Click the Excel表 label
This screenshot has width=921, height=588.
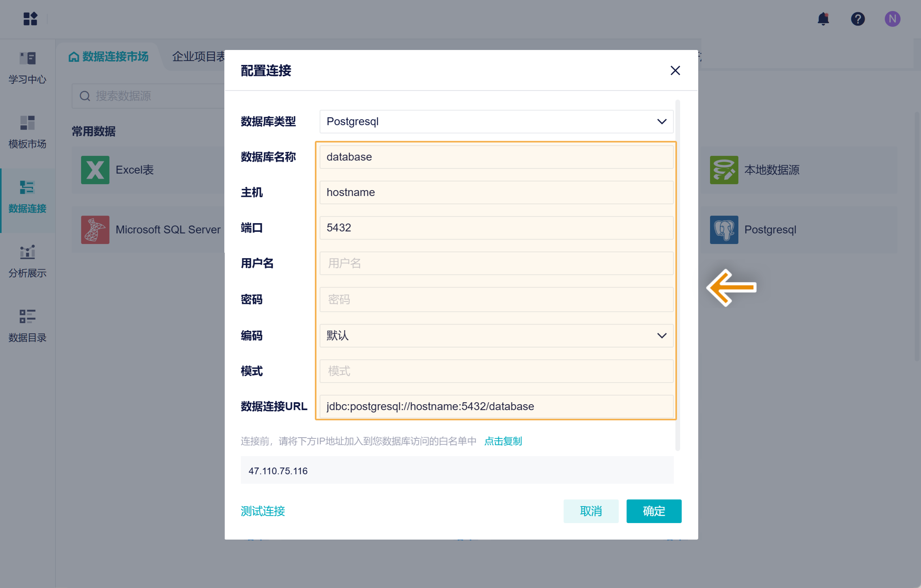tap(135, 170)
